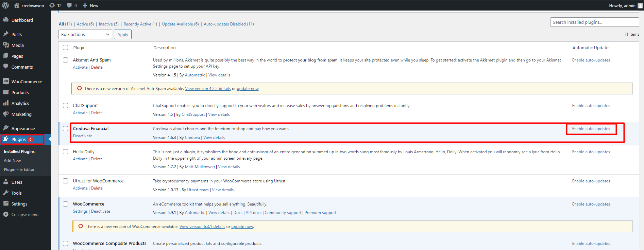Click update now for Akismet
644x250 pixels.
pos(248,89)
